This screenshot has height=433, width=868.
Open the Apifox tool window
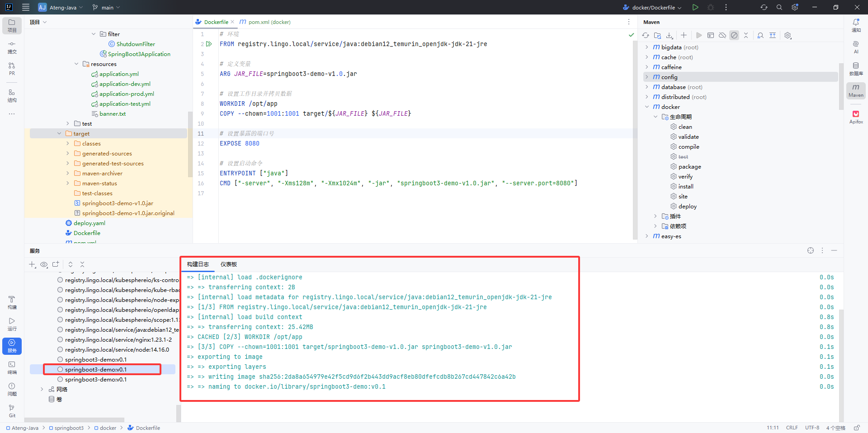point(856,117)
